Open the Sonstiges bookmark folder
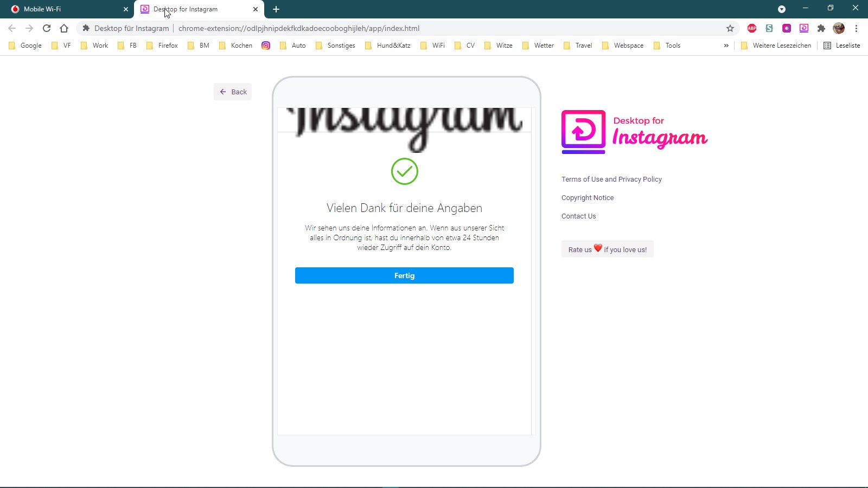 [x=335, y=46]
